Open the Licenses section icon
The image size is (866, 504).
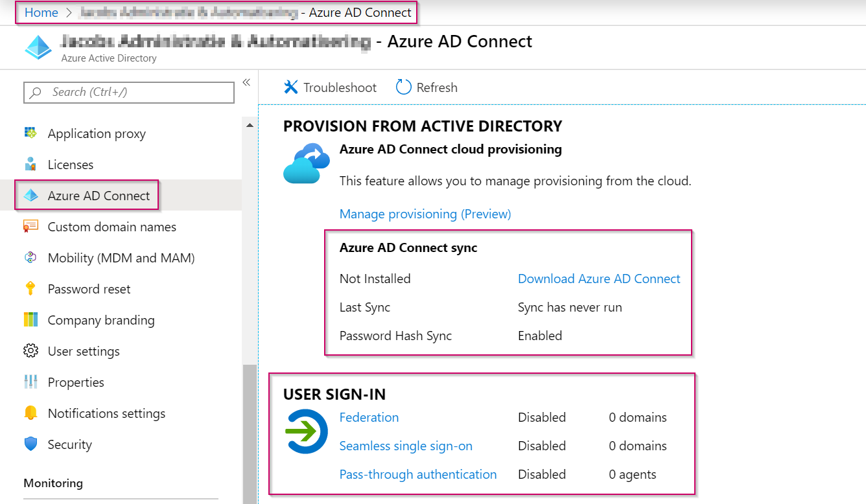(x=30, y=164)
